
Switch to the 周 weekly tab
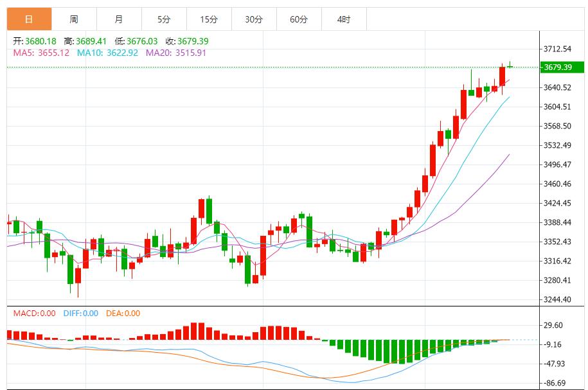[74, 19]
